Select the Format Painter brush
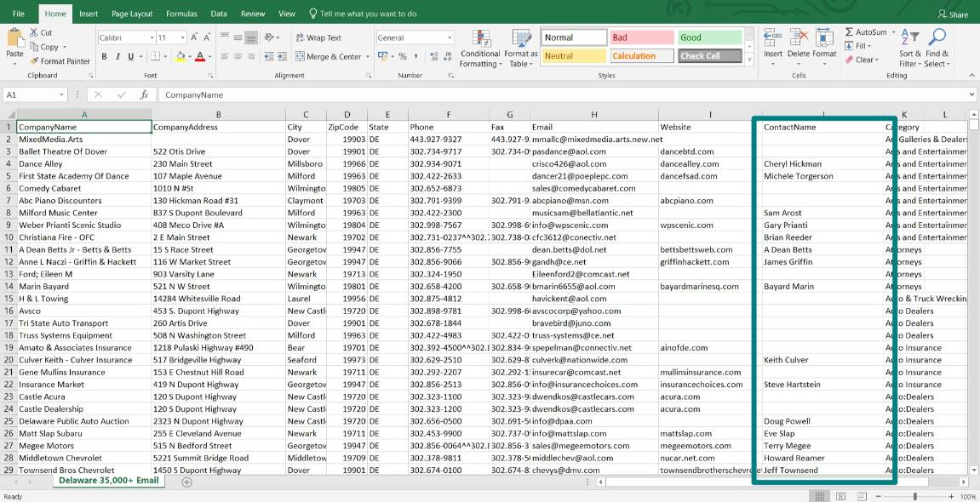 tap(33, 61)
